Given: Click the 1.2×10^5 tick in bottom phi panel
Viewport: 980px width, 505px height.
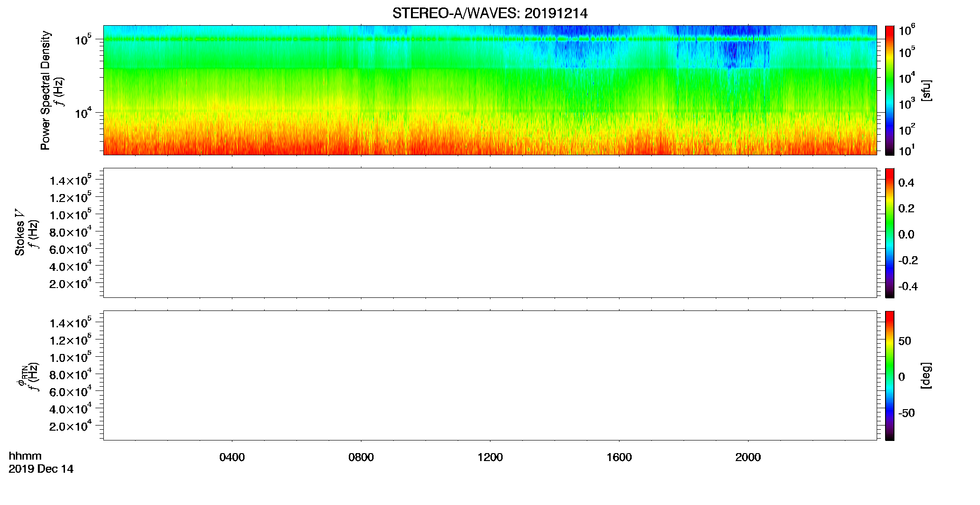Looking at the screenshot, I should tap(71, 339).
